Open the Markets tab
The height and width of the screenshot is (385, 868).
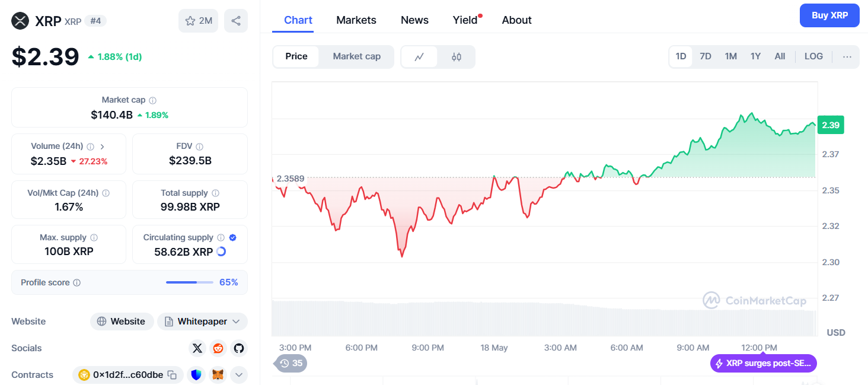point(356,20)
